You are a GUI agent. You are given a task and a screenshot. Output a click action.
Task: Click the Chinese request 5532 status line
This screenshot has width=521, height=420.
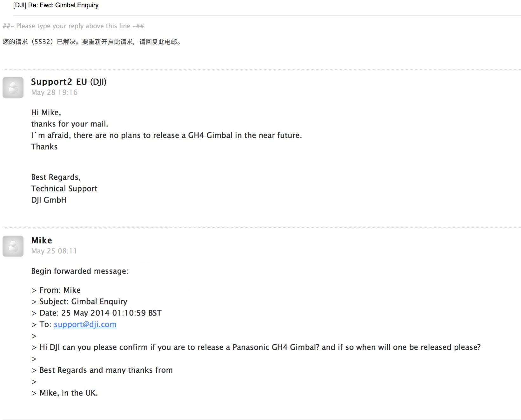(x=92, y=42)
